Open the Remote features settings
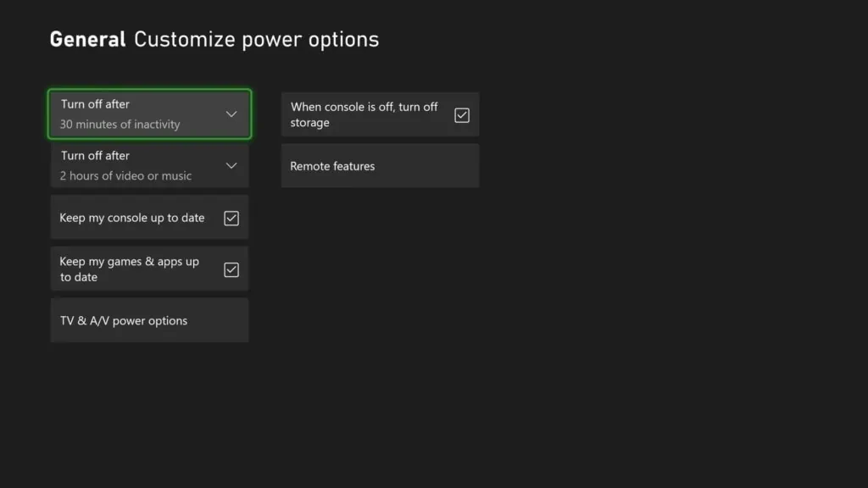 [380, 165]
